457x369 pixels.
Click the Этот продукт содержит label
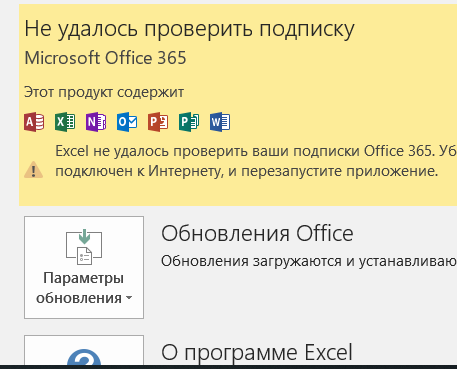pyautogui.click(x=104, y=92)
